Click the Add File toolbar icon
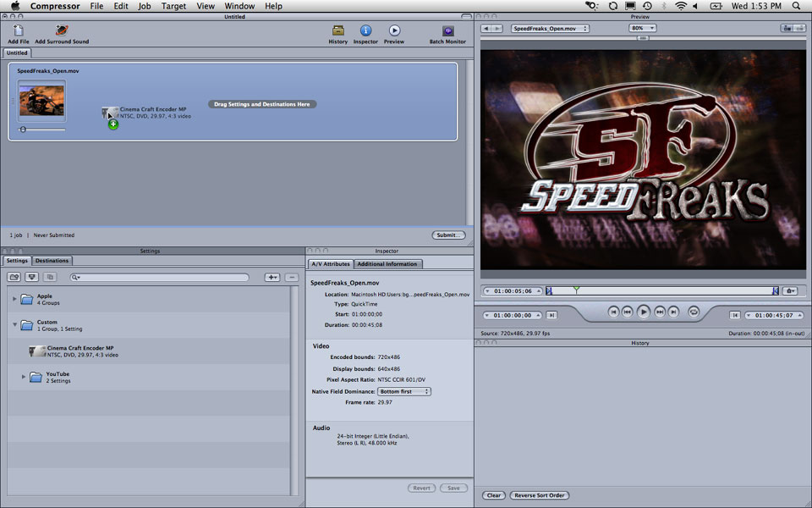Screen dimensions: 812x508 click(x=18, y=30)
